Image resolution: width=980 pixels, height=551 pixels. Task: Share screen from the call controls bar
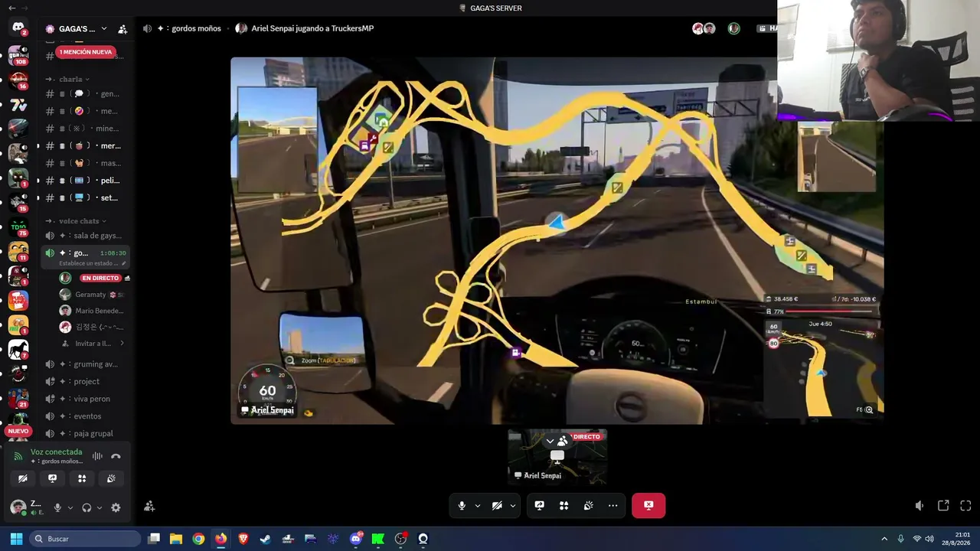click(539, 505)
